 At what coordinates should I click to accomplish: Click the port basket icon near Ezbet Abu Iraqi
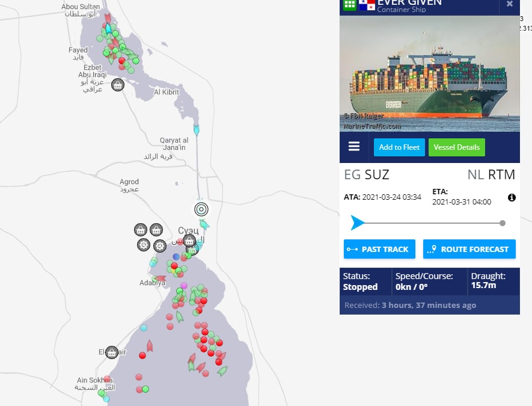tap(117, 85)
